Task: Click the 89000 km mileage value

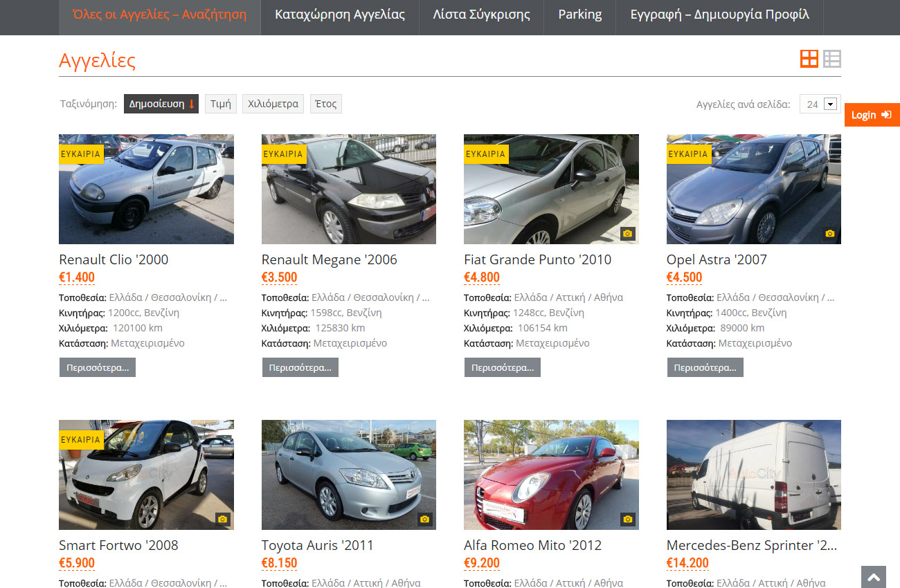Action: [742, 328]
